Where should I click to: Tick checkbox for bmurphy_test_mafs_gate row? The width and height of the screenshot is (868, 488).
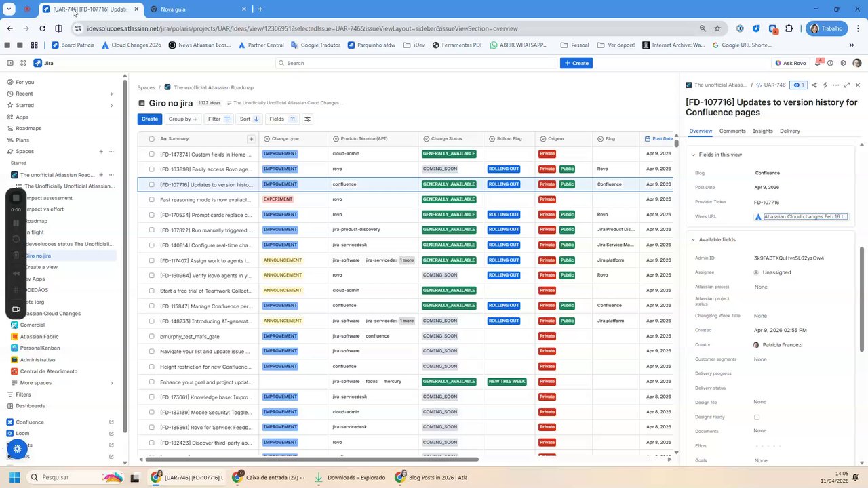pos(151,336)
